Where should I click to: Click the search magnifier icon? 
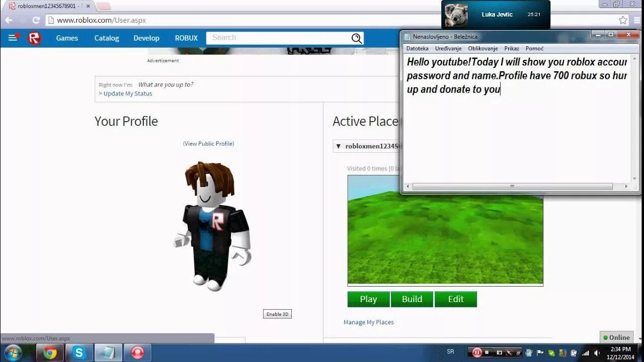[356, 38]
